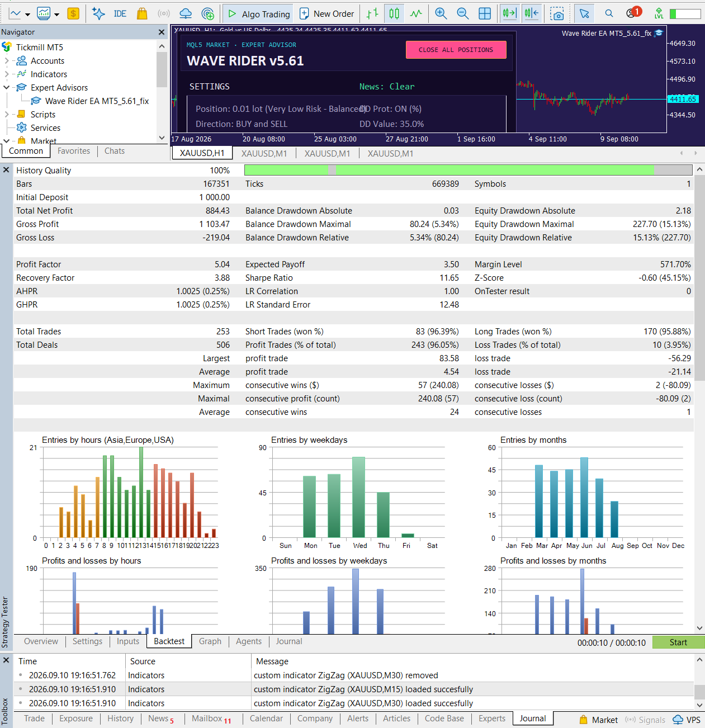Open the Overview tester tab
The image size is (705, 728).
pyautogui.click(x=41, y=641)
